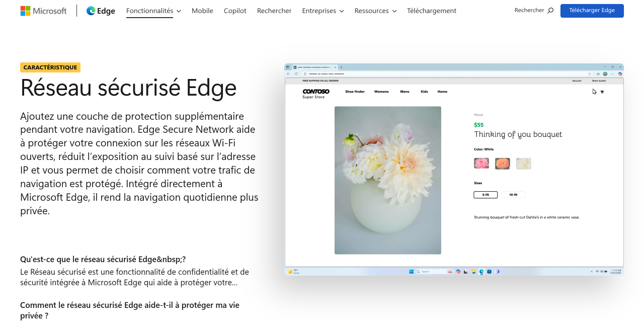Click Mens in the Contoso store nav
The image size is (644, 322).
405,92
